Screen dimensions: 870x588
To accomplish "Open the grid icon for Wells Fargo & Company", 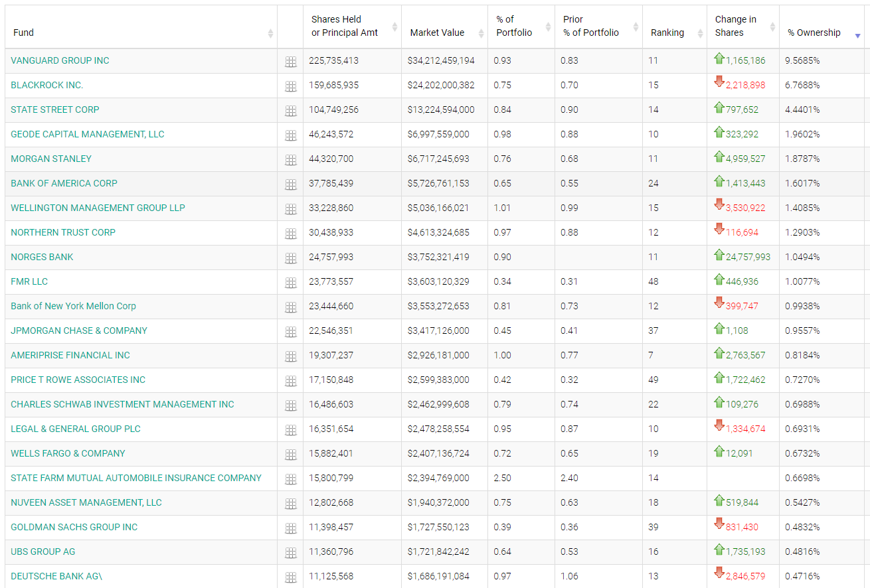I will 290,455.
